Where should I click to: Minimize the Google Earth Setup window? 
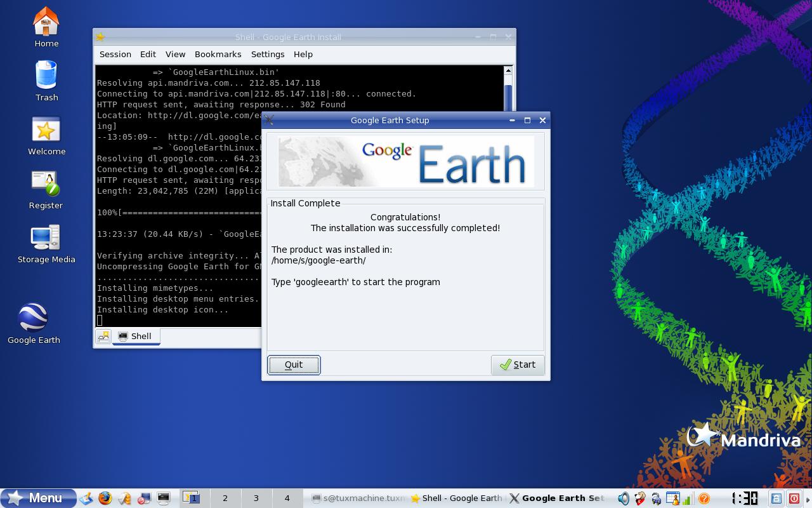(x=513, y=120)
